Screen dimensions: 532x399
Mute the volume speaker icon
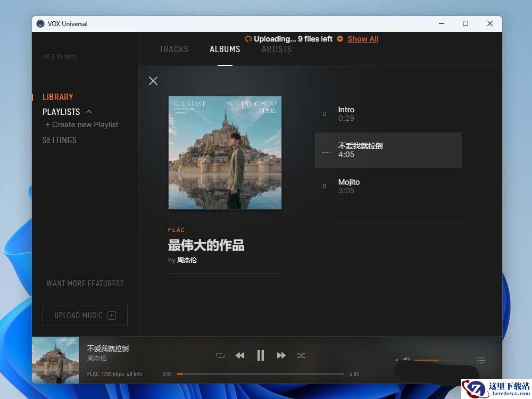pos(406,360)
